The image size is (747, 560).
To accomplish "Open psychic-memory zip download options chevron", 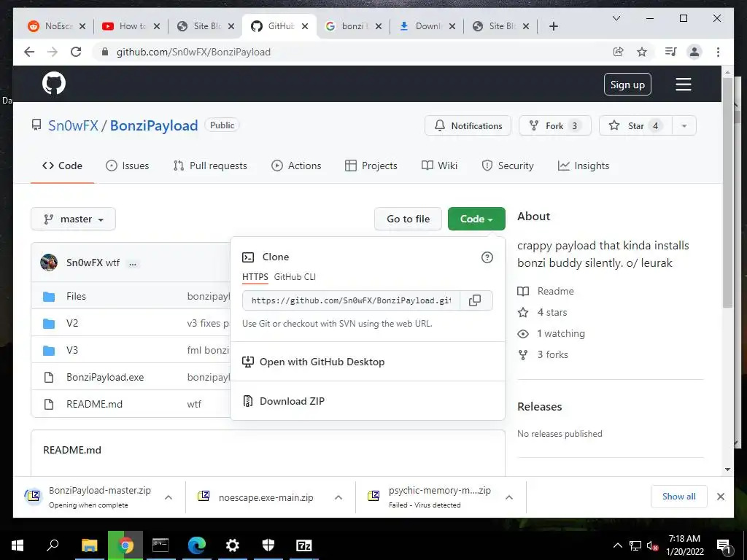I will click(508, 497).
